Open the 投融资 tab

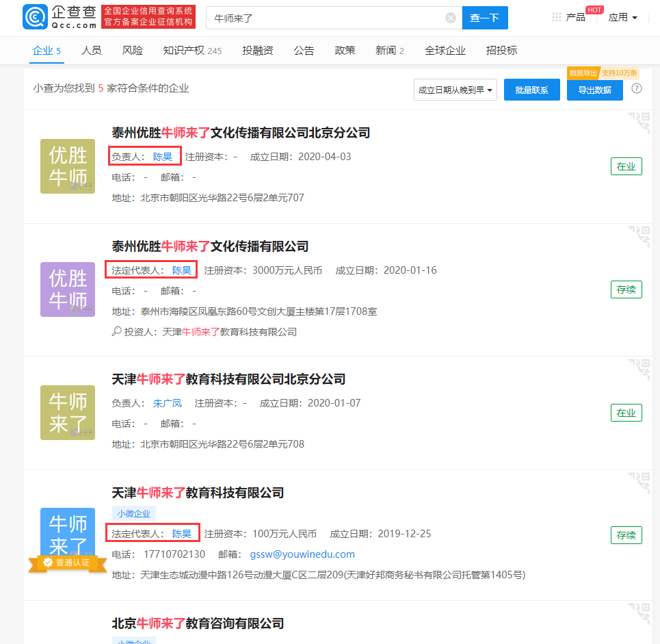[258, 51]
